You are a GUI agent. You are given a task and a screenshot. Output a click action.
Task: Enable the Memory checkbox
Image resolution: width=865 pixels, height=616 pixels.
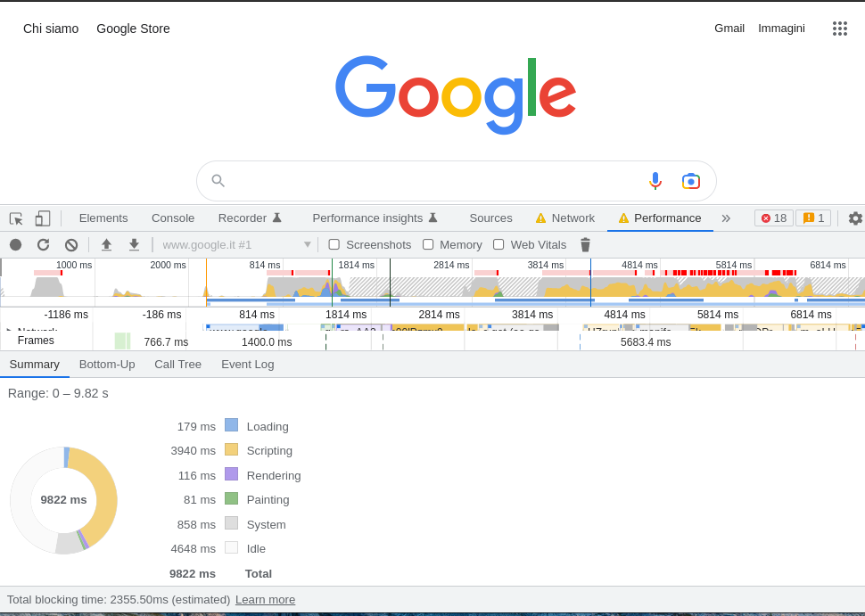[427, 244]
